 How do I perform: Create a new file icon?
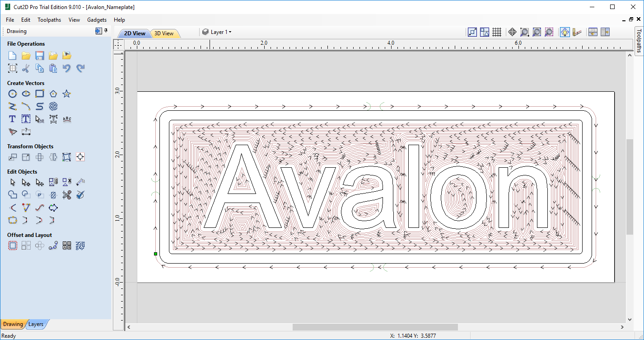12,56
